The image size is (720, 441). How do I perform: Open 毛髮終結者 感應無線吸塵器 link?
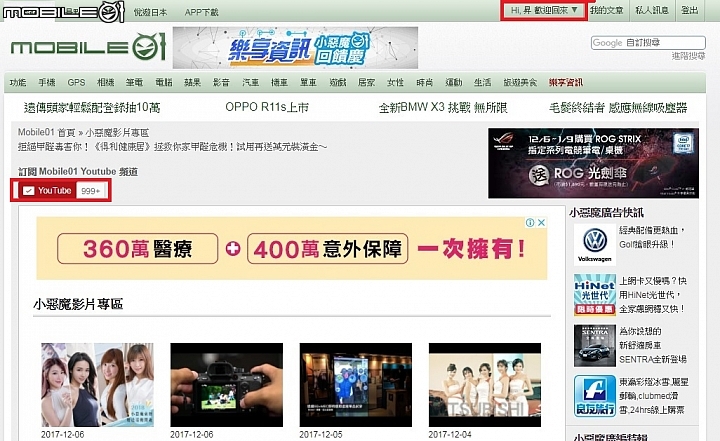(618, 107)
